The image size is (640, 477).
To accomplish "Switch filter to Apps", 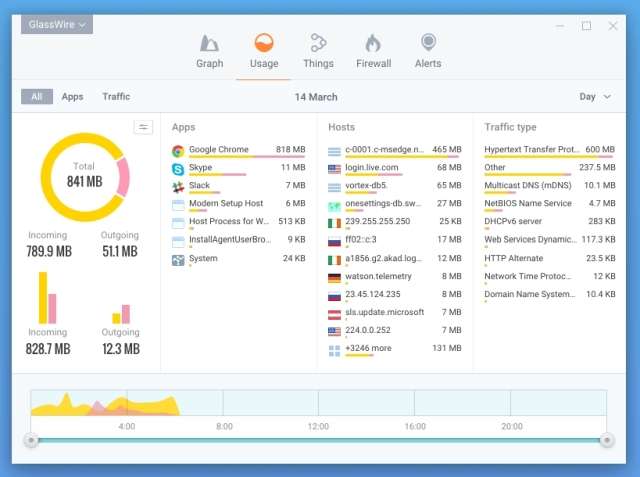I will (x=72, y=97).
